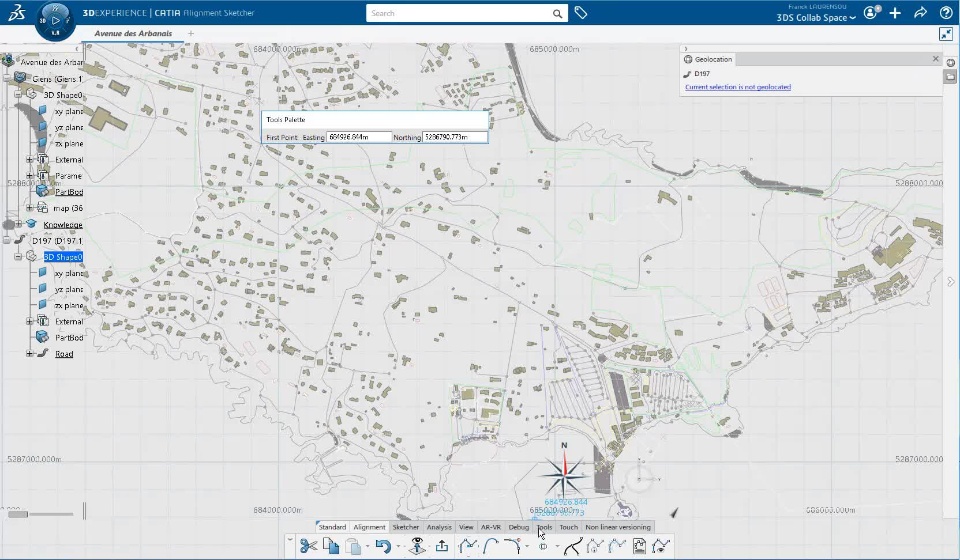
Task: Click the collapse fullscreen icon under top bar
Action: click(946, 34)
